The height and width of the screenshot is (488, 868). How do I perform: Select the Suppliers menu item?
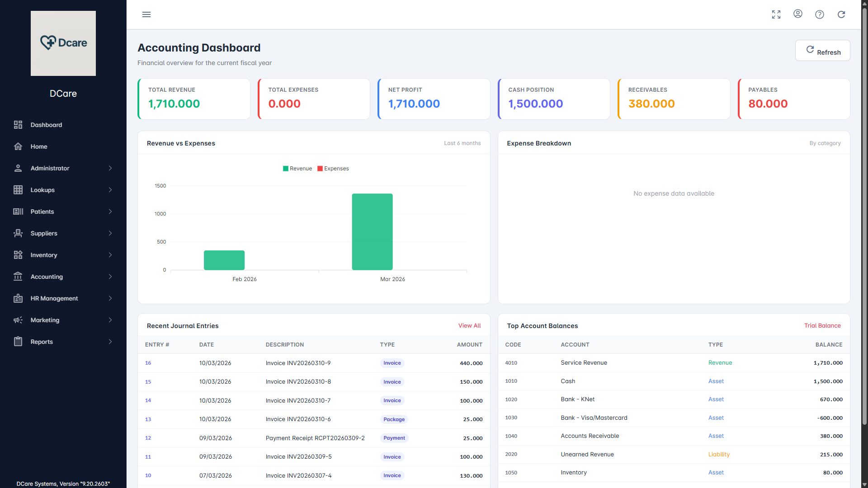point(43,233)
